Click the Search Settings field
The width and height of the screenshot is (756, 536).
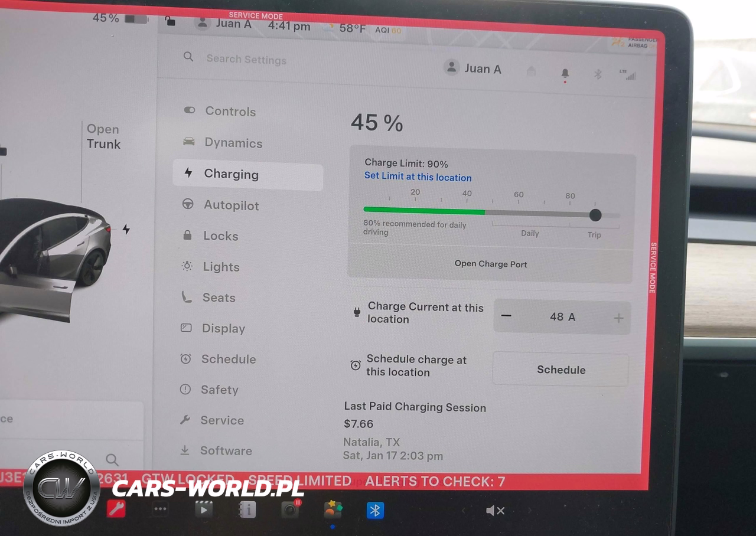click(246, 60)
